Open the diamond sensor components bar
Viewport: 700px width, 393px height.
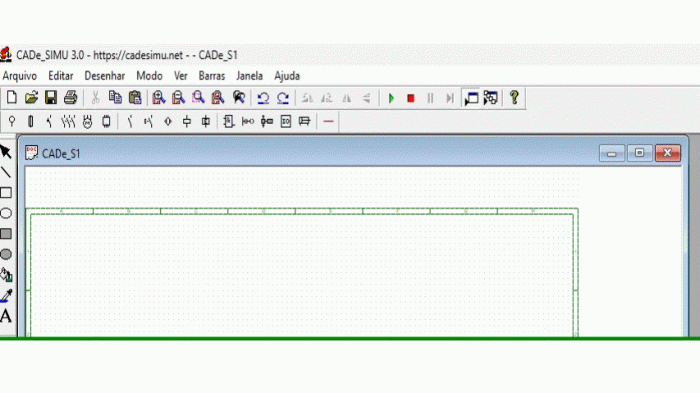[168, 121]
